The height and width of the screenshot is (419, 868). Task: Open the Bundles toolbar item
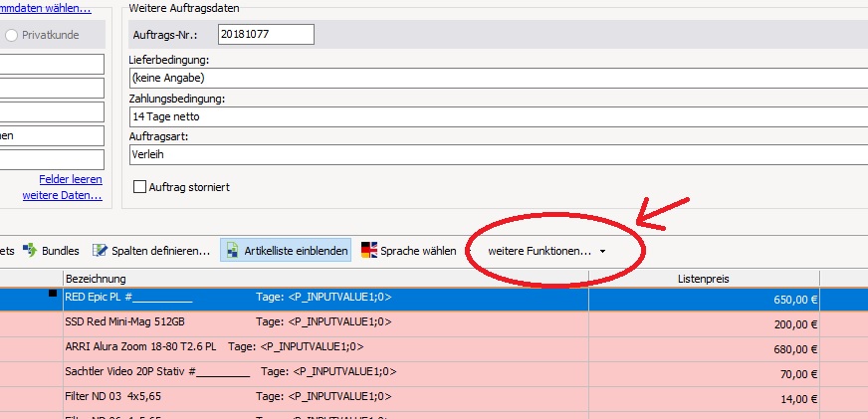(51, 251)
